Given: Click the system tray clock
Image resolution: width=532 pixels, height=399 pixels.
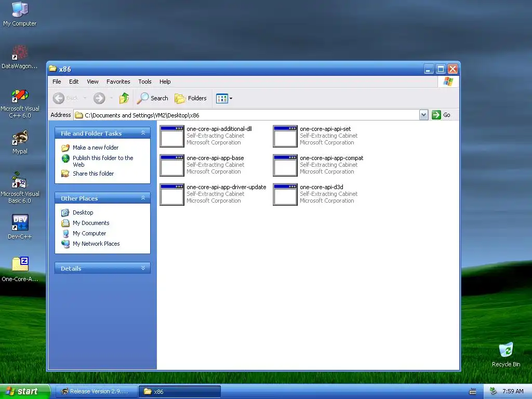Looking at the screenshot, I should click(513, 391).
